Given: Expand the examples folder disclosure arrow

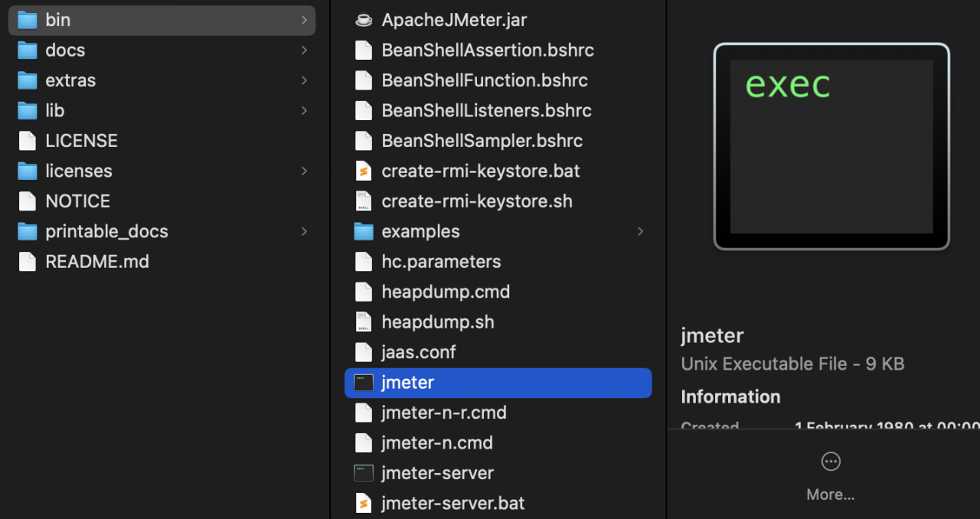Looking at the screenshot, I should pos(640,231).
